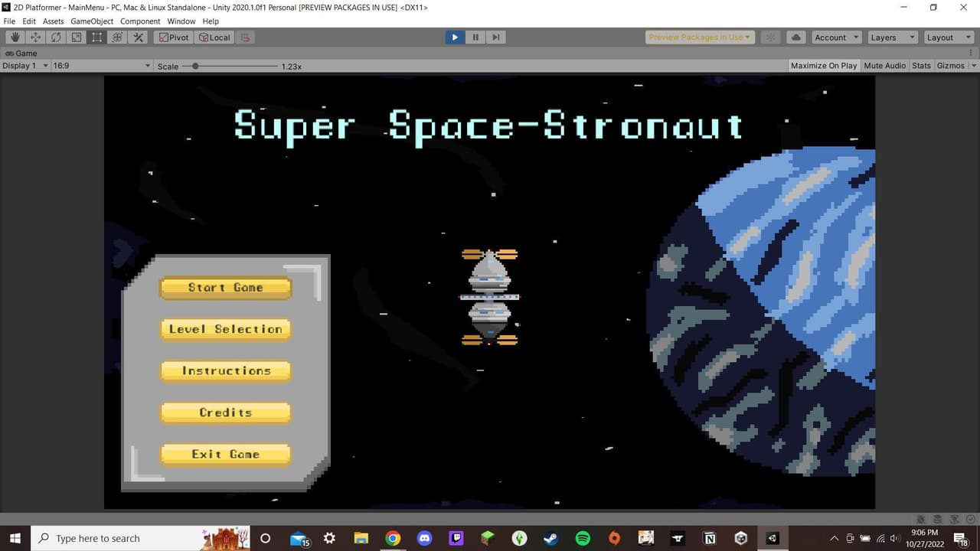The image size is (980, 551).
Task: Open Google Chrome in taskbar
Action: click(x=393, y=539)
